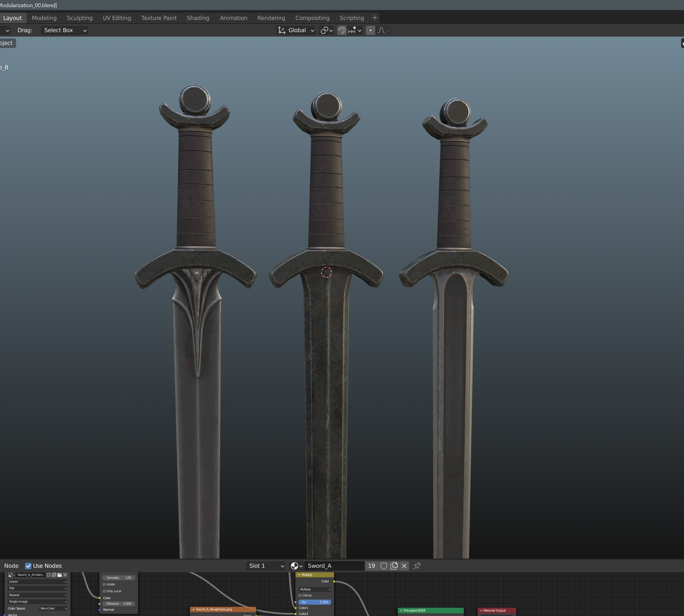Expand the Slot 1 dropdown
684x616 pixels.
pyautogui.click(x=266, y=566)
